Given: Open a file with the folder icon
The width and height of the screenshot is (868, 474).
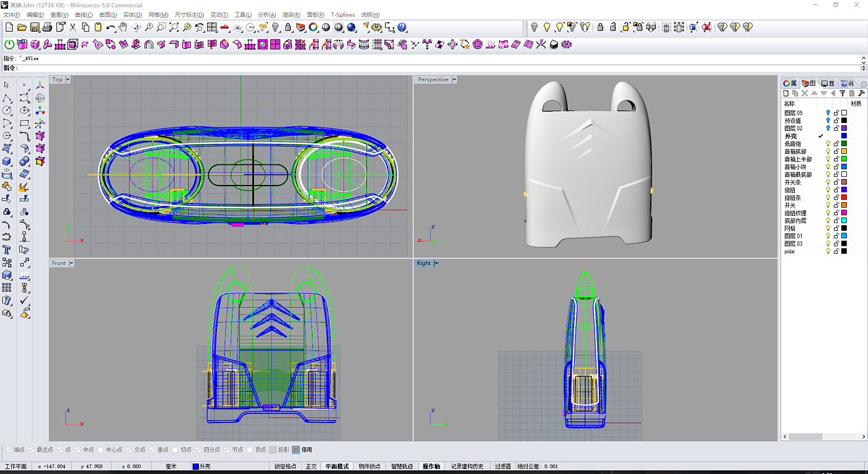Looking at the screenshot, I should pos(22,27).
